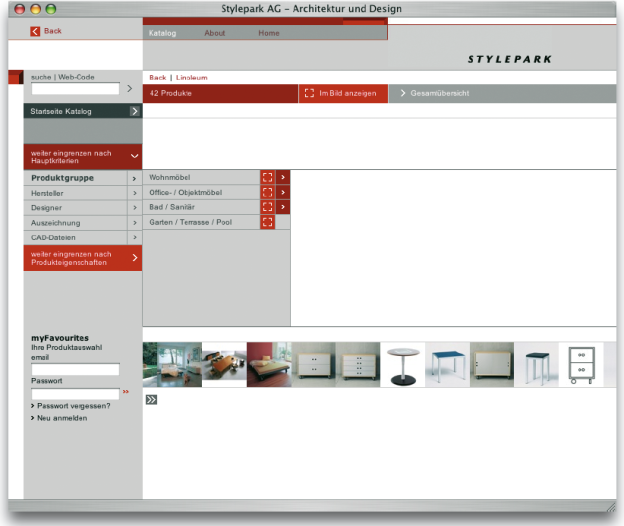Select CAD-Dateien in criteria list
The image size is (624, 526).
53,238
